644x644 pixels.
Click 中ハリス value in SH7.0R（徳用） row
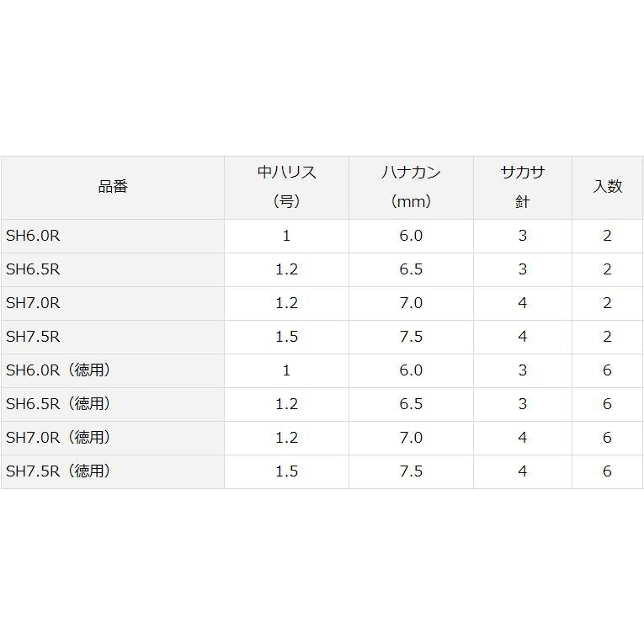286,438
